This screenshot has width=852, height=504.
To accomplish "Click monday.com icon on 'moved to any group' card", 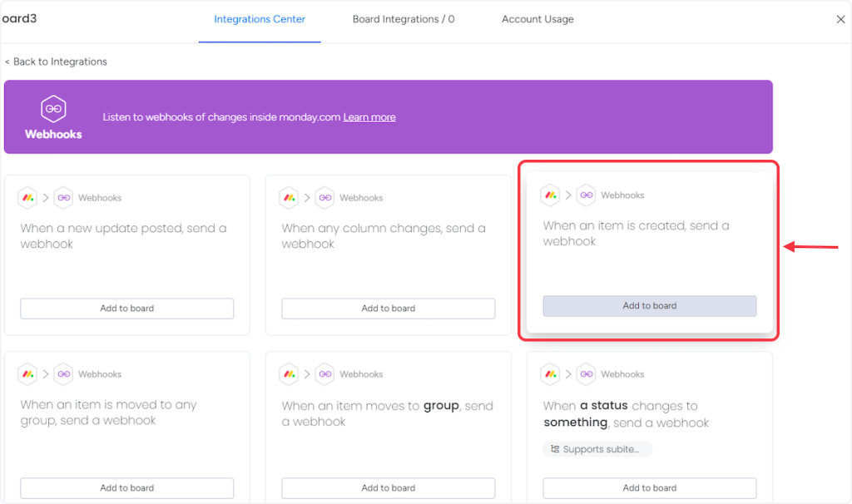I will [x=27, y=374].
